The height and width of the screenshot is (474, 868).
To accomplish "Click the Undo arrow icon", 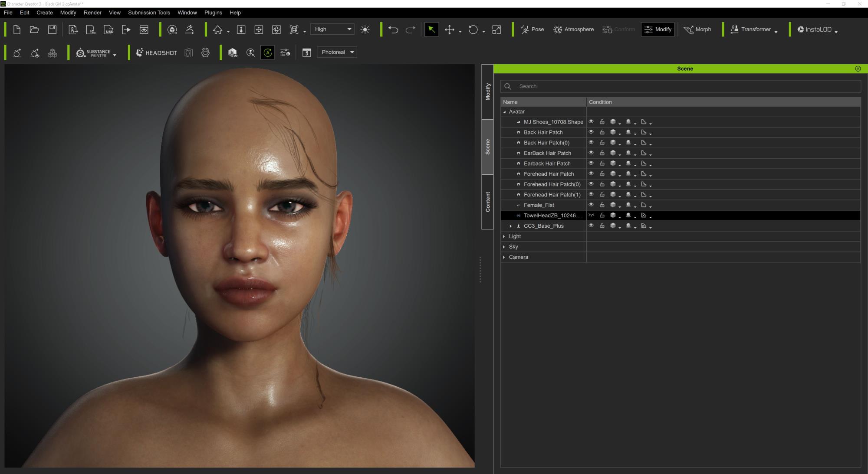I will (393, 29).
